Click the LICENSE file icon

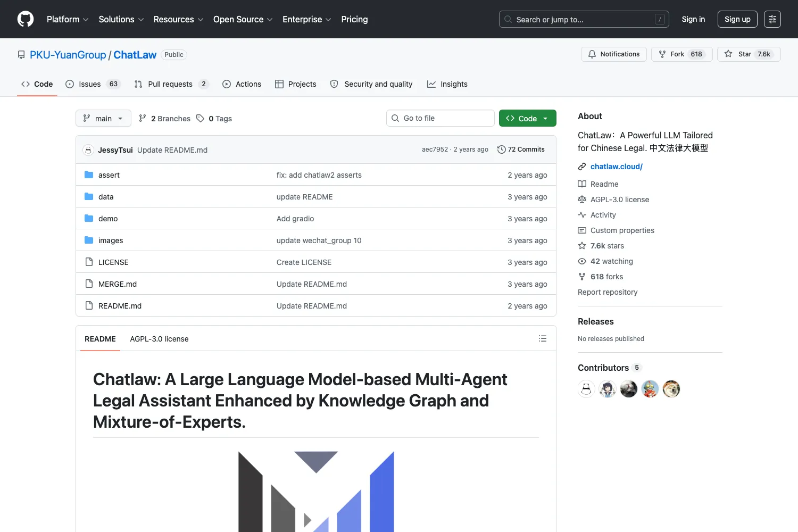[x=89, y=262]
